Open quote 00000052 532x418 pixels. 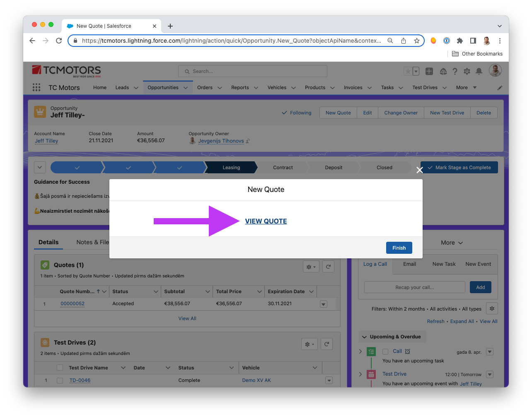(73, 304)
